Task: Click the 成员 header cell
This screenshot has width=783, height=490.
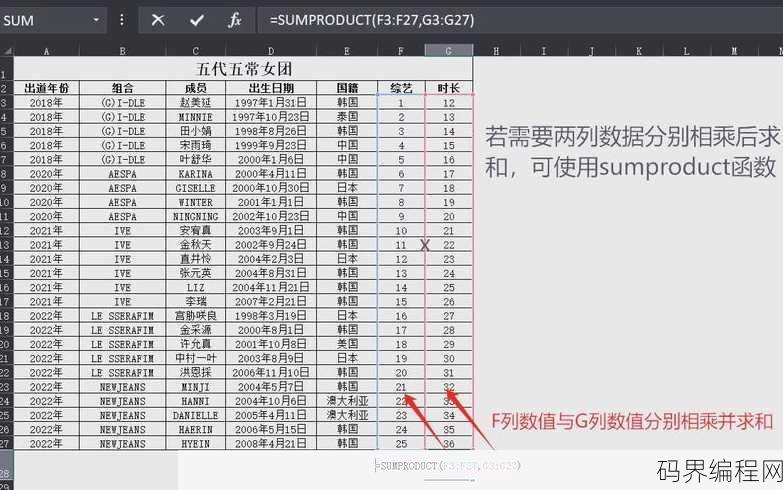Action: click(x=195, y=88)
